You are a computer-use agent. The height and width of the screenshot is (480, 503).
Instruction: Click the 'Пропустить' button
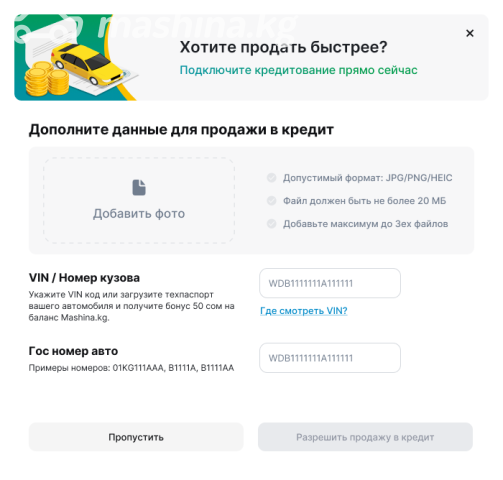point(136,437)
